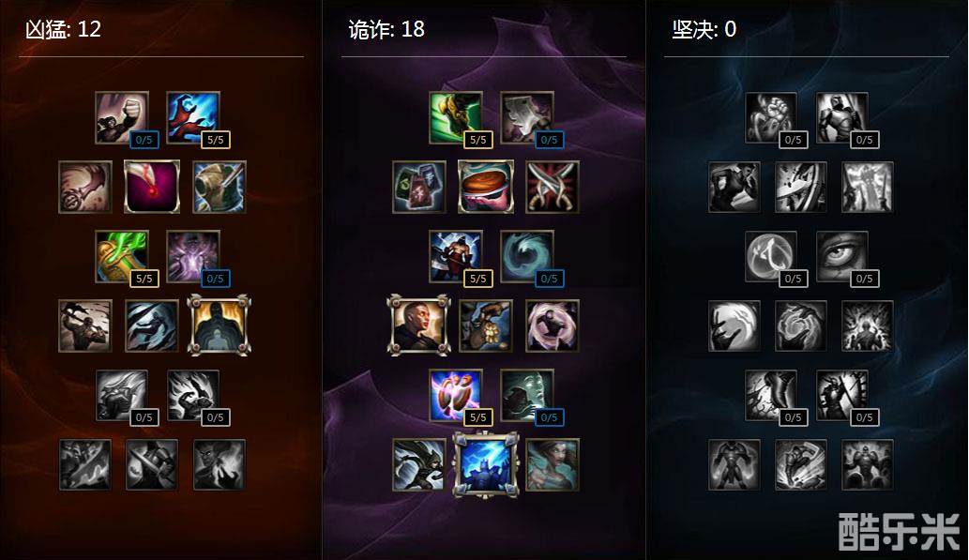Click the biscuit Secret Stash mastery icon
Image resolution: width=969 pixels, height=560 pixels.
click(x=486, y=187)
